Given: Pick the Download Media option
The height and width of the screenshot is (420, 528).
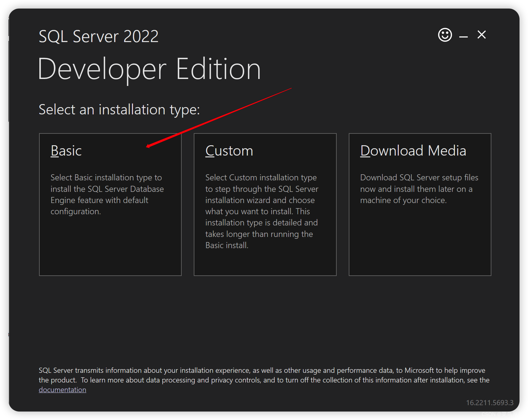Looking at the screenshot, I should pos(420,205).
